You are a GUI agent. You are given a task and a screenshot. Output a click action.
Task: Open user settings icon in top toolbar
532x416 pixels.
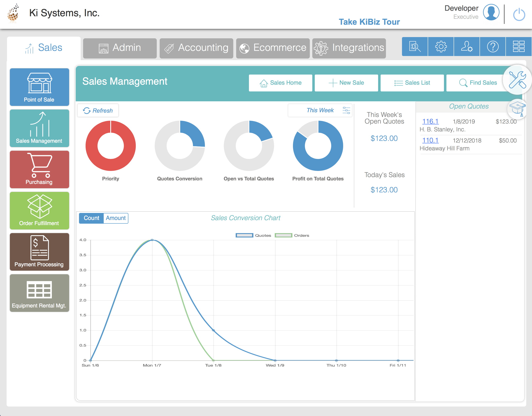pos(467,47)
